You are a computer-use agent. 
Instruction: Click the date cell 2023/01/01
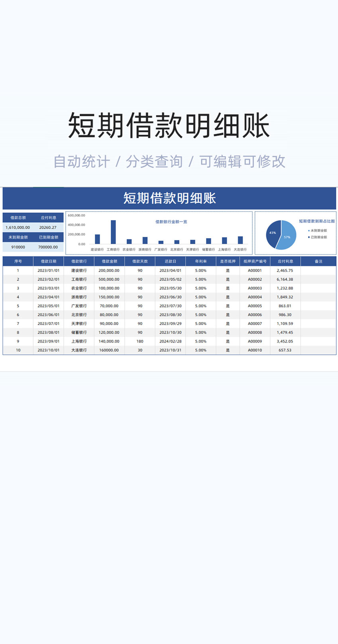(49, 270)
